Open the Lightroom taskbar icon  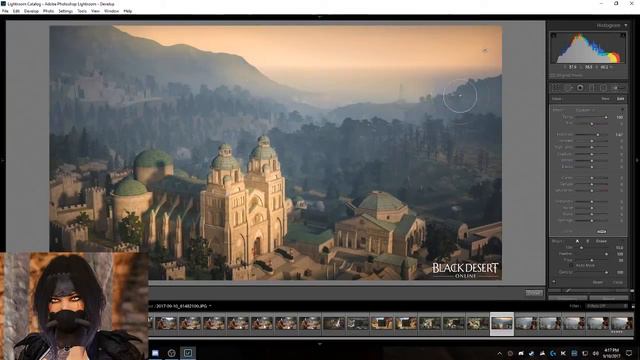coord(188,353)
